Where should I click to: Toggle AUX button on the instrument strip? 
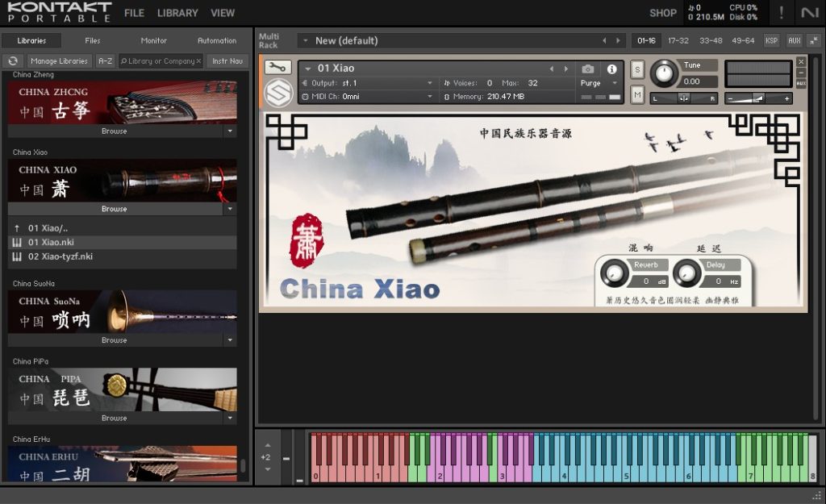[801, 84]
